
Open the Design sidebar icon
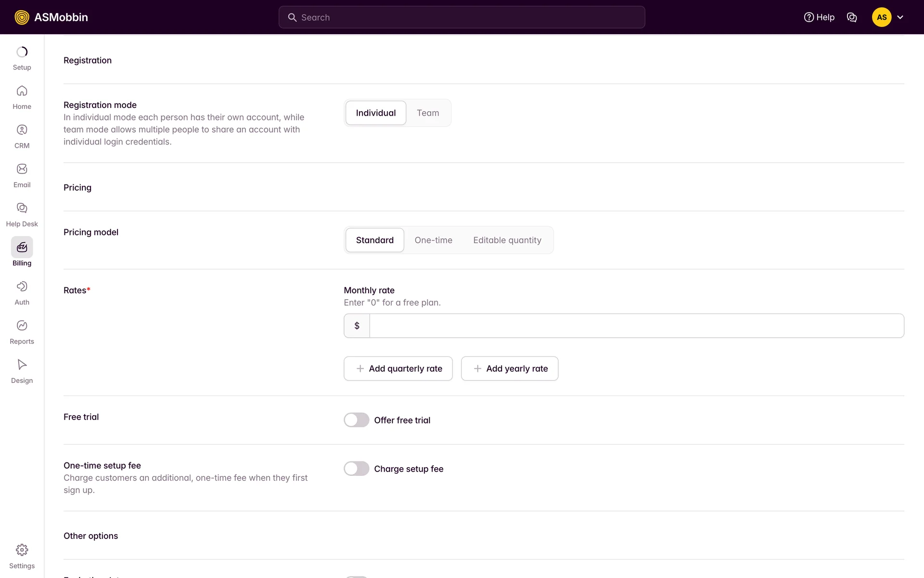point(22,365)
